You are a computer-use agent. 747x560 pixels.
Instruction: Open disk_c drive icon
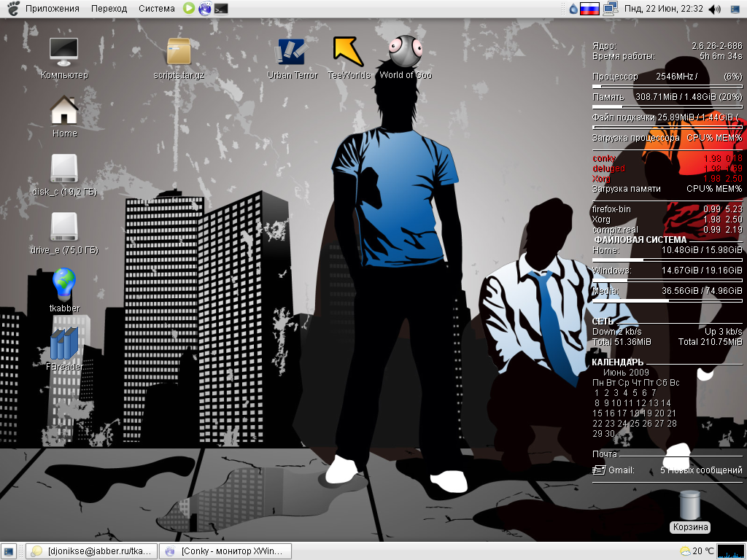coord(64,168)
